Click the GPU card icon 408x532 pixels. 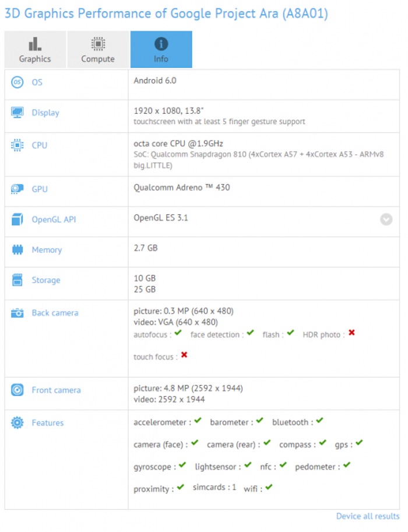[17, 189]
